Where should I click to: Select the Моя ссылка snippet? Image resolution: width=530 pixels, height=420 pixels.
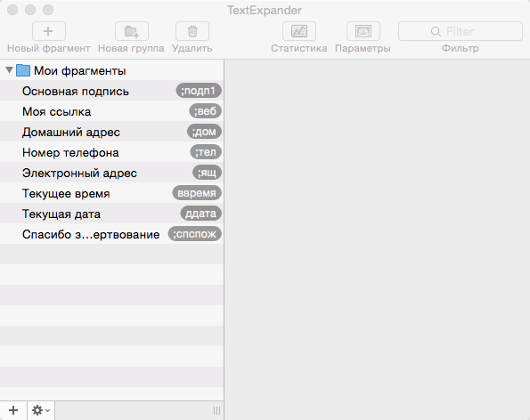[x=111, y=111]
